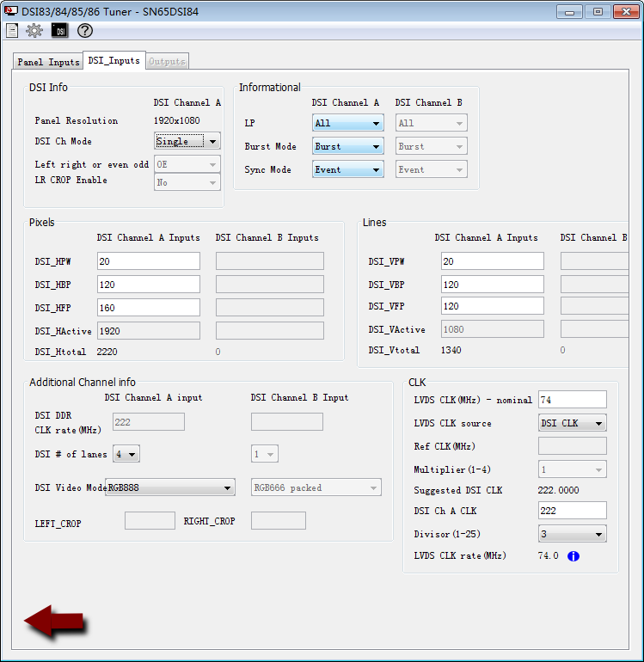Image resolution: width=644 pixels, height=662 pixels.
Task: Click the Channel A DSI_HPW input field
Action: (149, 261)
